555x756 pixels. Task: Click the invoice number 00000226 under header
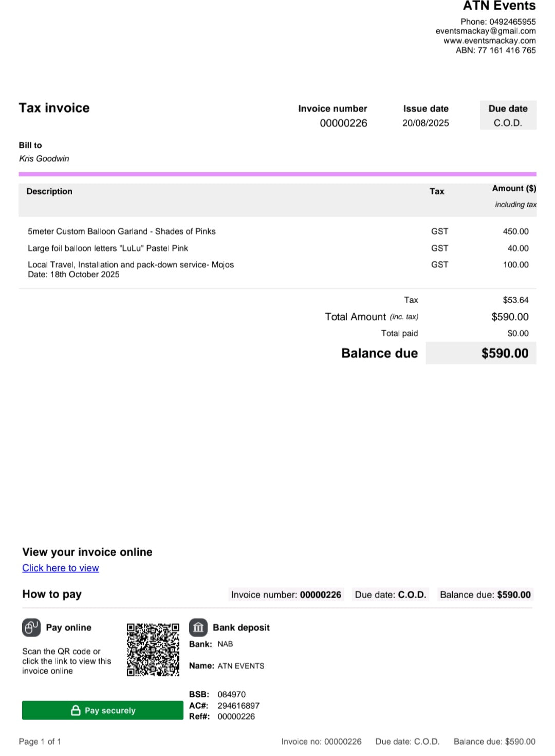point(343,123)
